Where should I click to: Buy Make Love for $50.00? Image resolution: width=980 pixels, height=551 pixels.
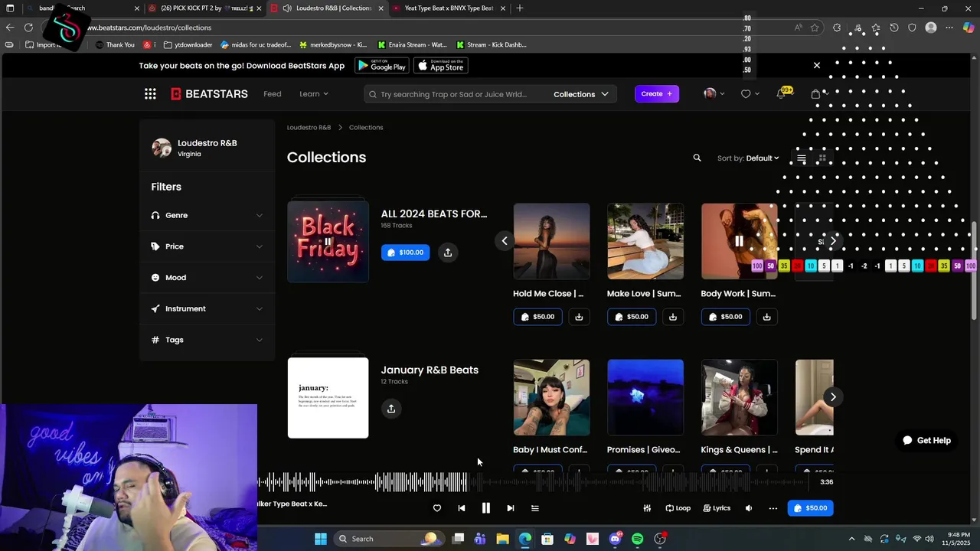click(632, 317)
